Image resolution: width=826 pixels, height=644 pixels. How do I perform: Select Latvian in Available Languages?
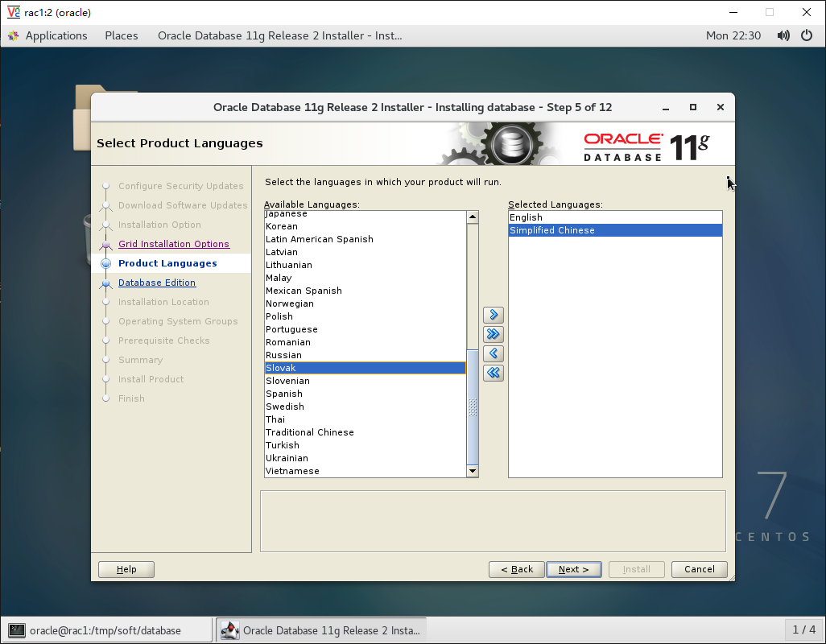365,252
